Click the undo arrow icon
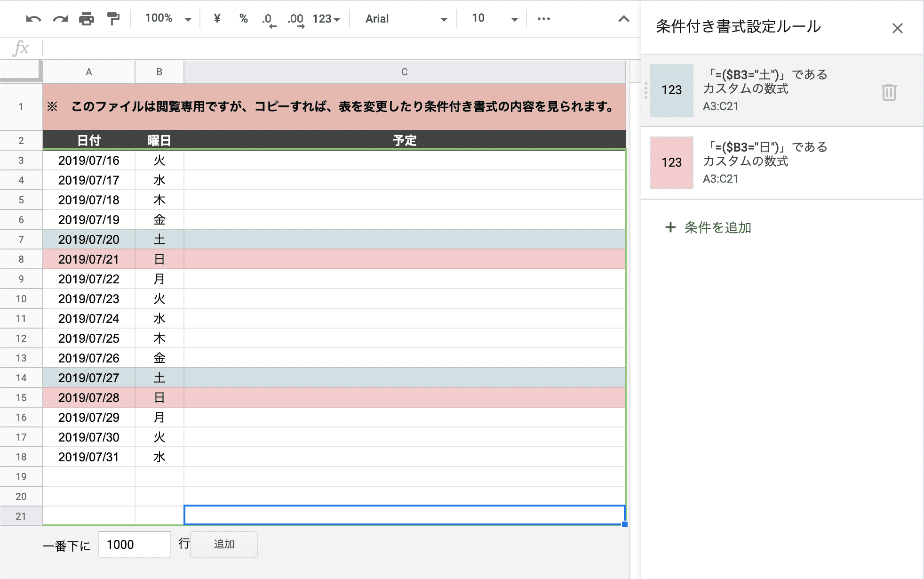 tap(33, 19)
